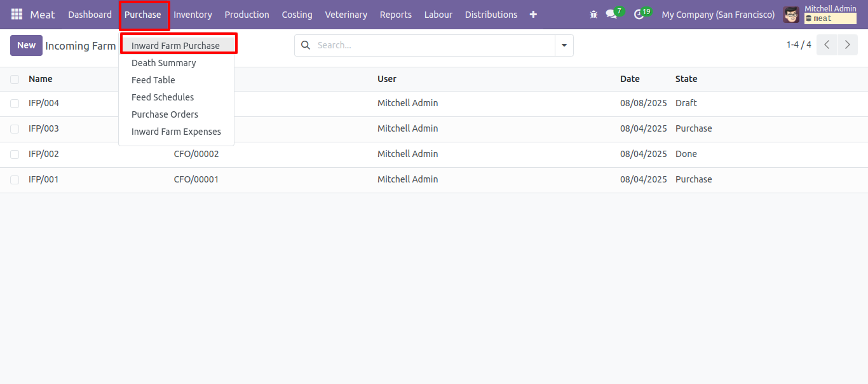Open the apps grid home menu icon
Screen dimensions: 868x384
pos(17,14)
